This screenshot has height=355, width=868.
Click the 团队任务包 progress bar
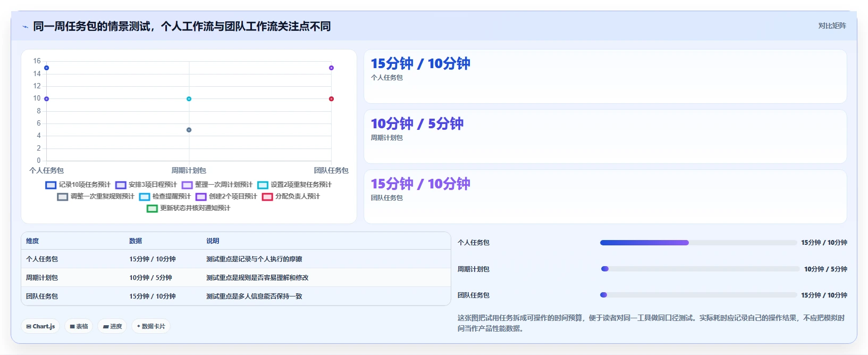coord(698,295)
